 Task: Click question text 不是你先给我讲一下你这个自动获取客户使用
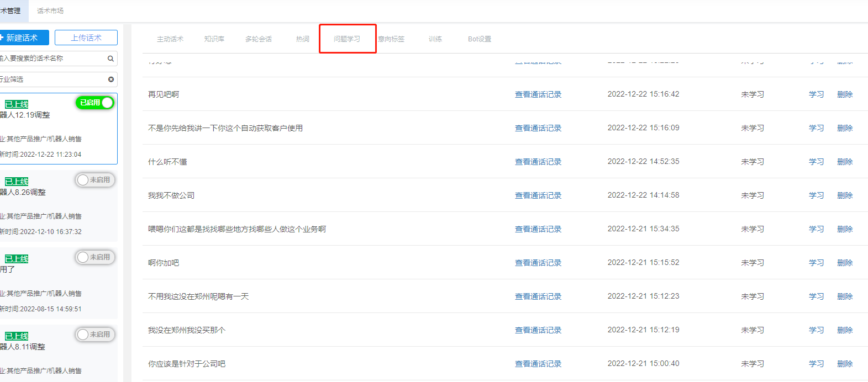coord(225,128)
